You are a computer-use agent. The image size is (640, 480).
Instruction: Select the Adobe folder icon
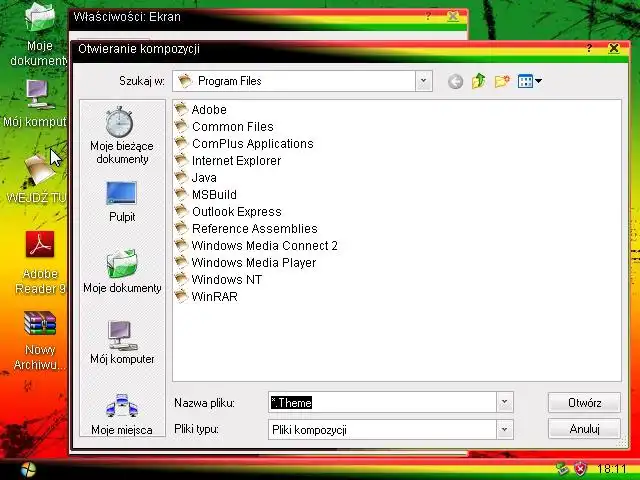click(181, 109)
